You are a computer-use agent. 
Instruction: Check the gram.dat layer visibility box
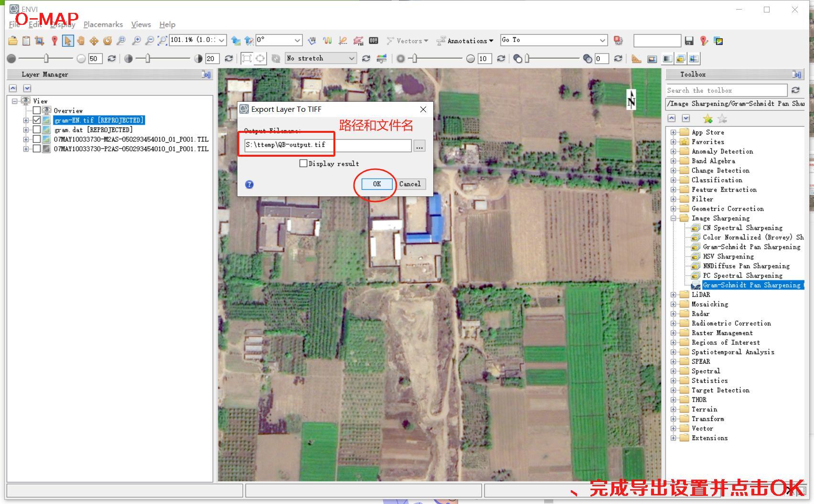tap(37, 130)
